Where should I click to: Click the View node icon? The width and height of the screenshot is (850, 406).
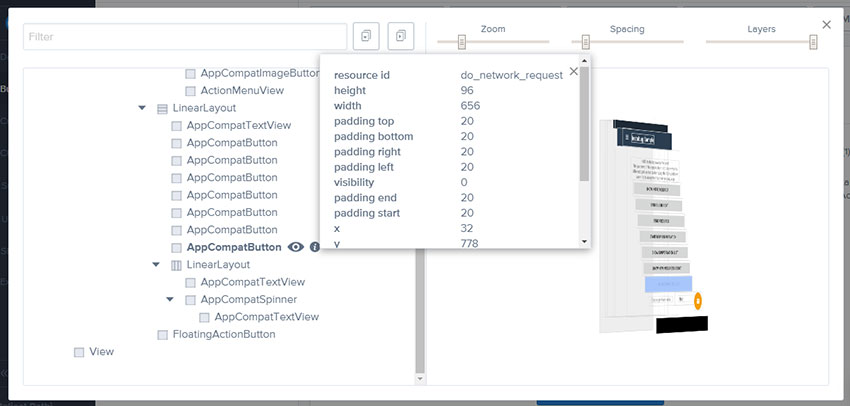point(79,352)
